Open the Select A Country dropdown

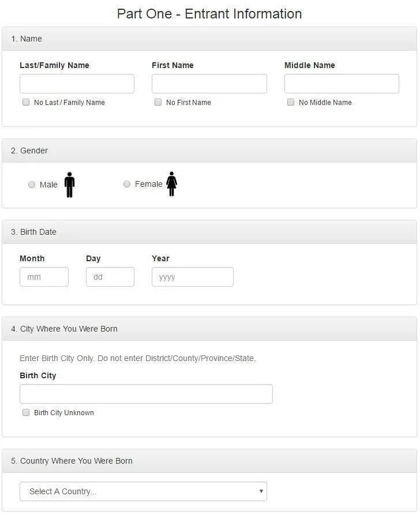click(x=143, y=491)
